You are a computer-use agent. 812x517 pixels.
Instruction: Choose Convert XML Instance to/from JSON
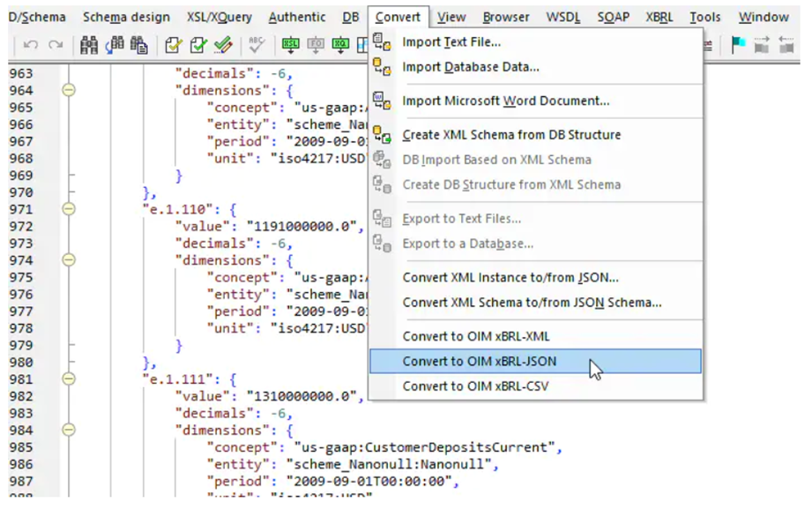pyautogui.click(x=510, y=277)
